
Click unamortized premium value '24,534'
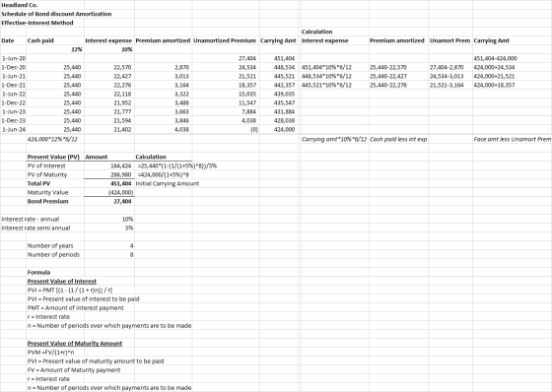pyautogui.click(x=247, y=67)
